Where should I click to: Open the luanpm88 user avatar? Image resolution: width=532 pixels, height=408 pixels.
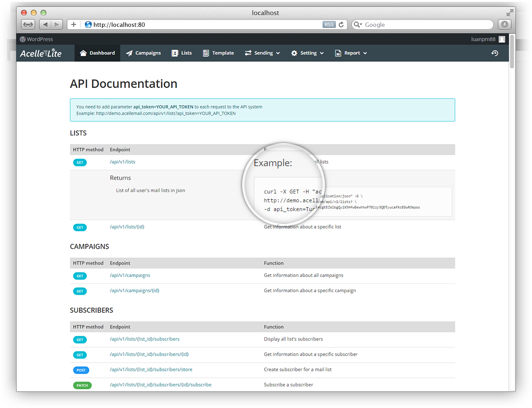[502, 39]
